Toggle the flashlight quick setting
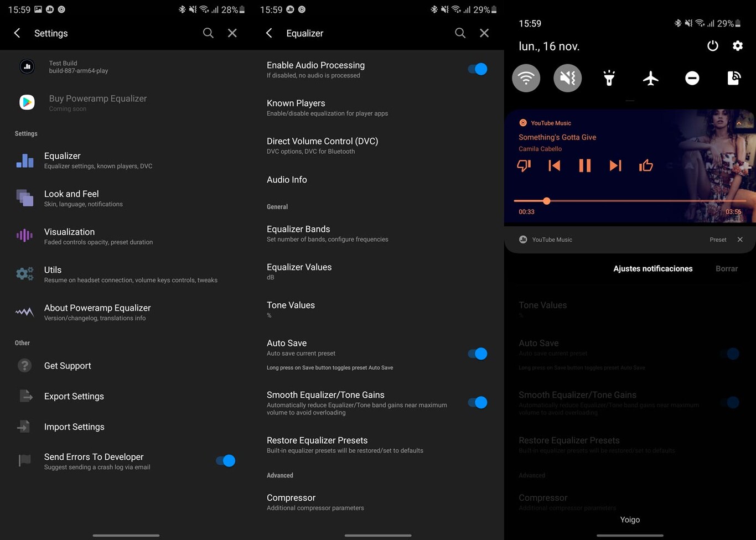The height and width of the screenshot is (540, 756). tap(609, 78)
